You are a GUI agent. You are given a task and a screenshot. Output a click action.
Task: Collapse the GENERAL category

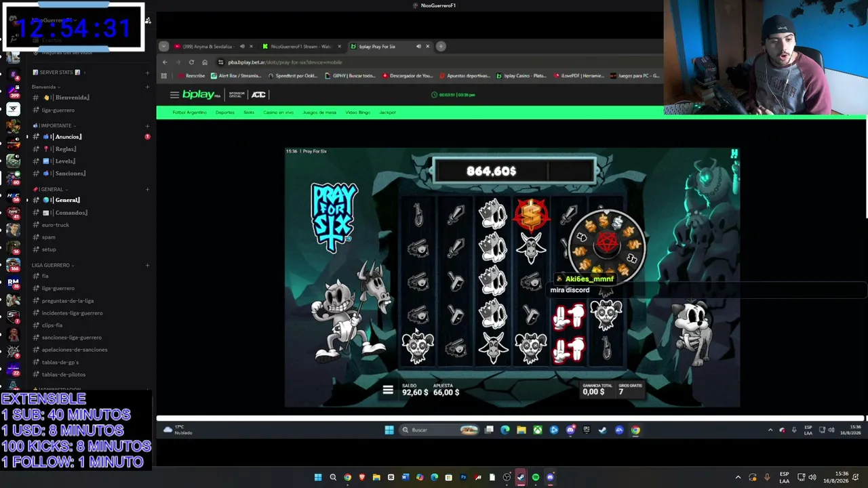[50, 190]
